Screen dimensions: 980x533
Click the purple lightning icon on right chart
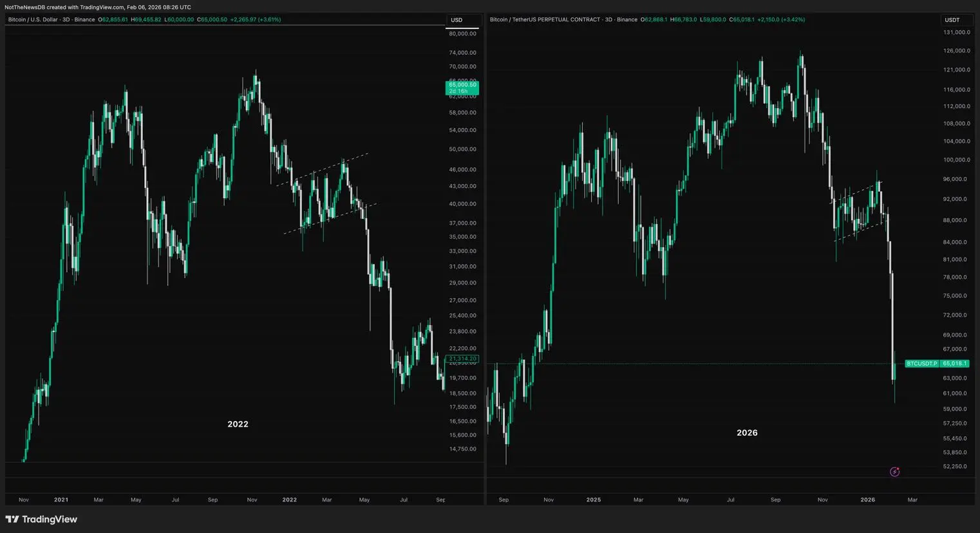tap(894, 472)
